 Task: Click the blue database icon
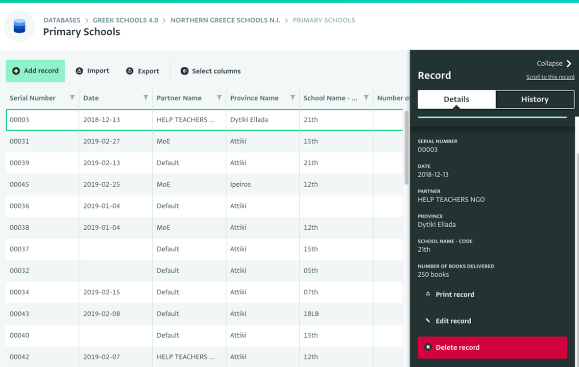(x=19, y=26)
